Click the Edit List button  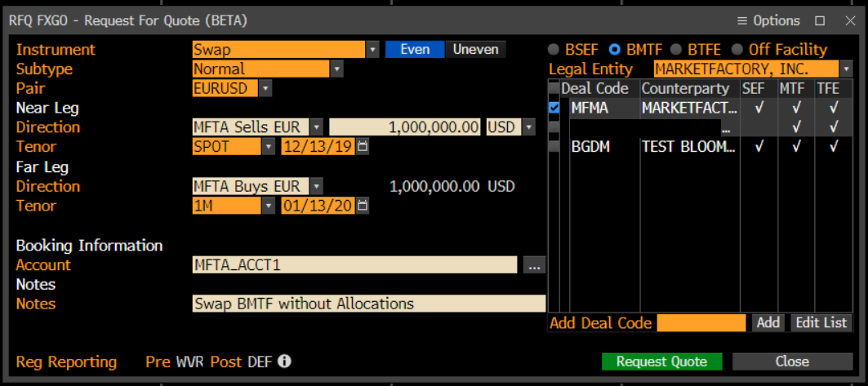[821, 322]
